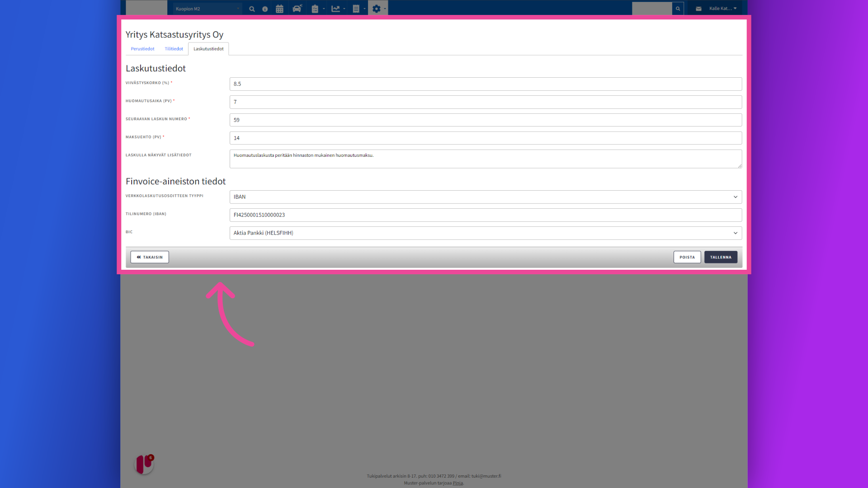
Task: Open the Verkkolaskutusosoitteen tyyppi IBAN dropdown
Action: pos(486,197)
